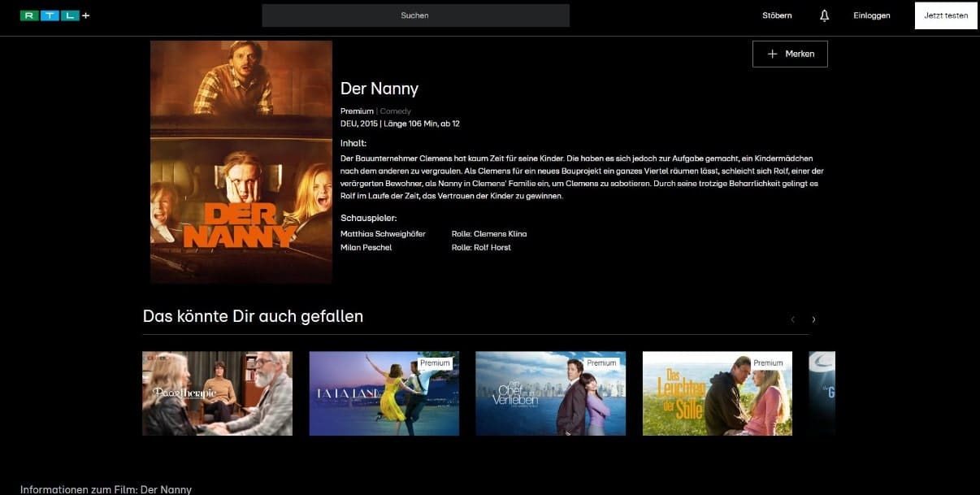The image size is (980, 495).
Task: Click the Jetzt testen button
Action: (946, 15)
